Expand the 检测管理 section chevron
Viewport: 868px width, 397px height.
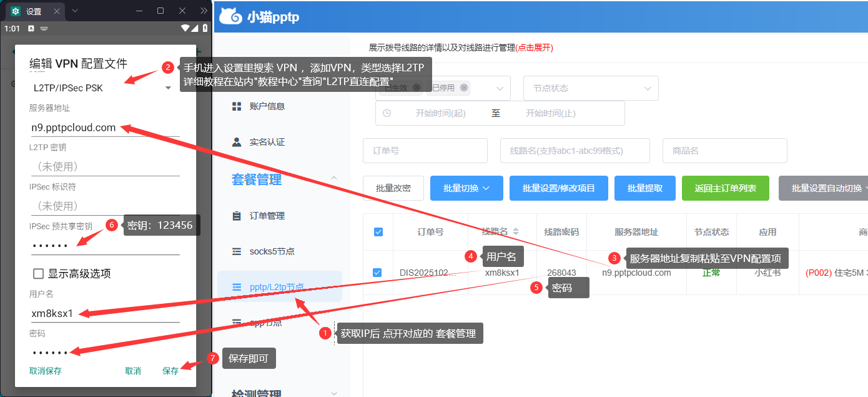[x=334, y=393]
